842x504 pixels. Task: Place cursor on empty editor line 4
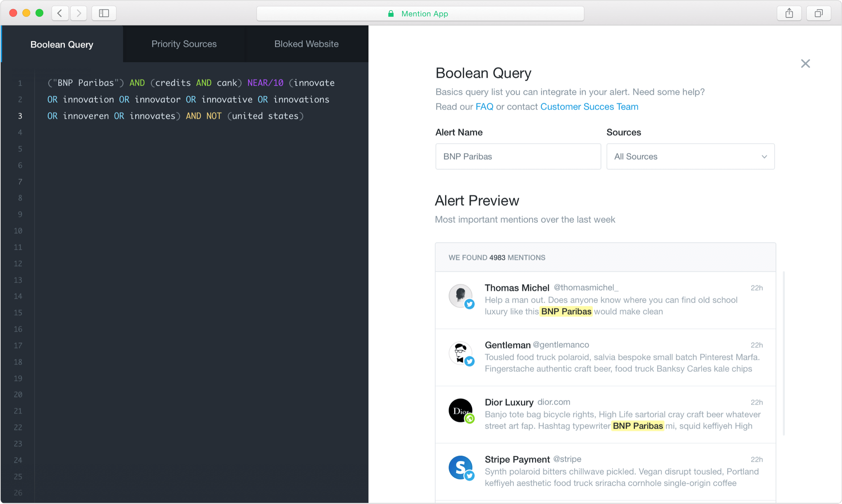[201, 133]
